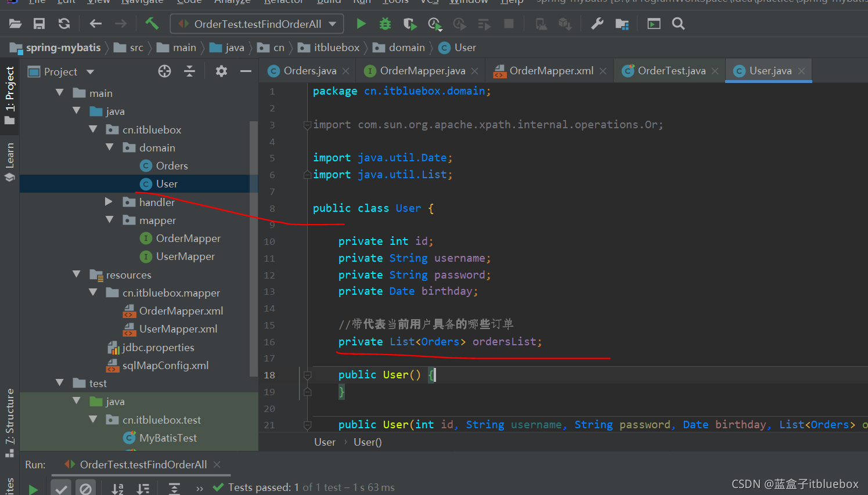Sort tests alphabetically in Run panel

(117, 489)
